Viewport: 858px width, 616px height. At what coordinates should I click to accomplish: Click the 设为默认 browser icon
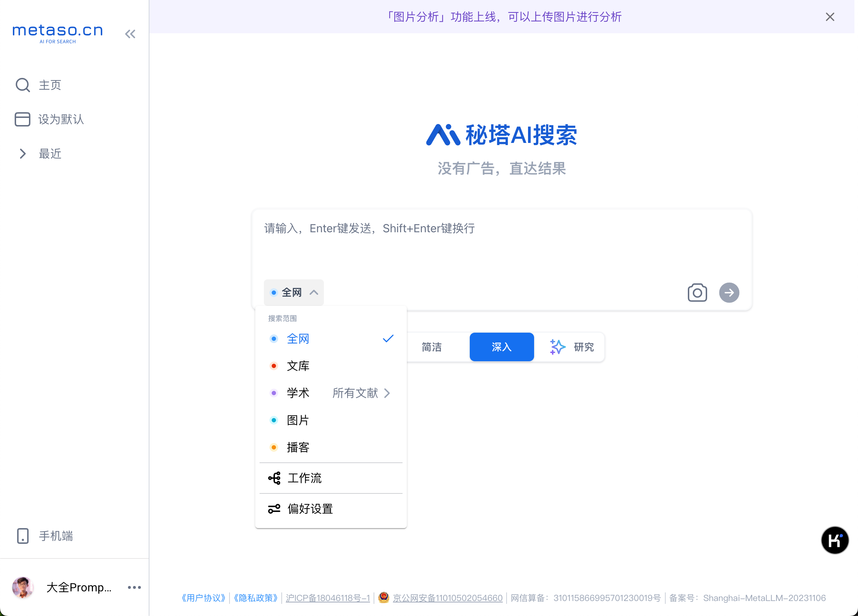tap(22, 119)
